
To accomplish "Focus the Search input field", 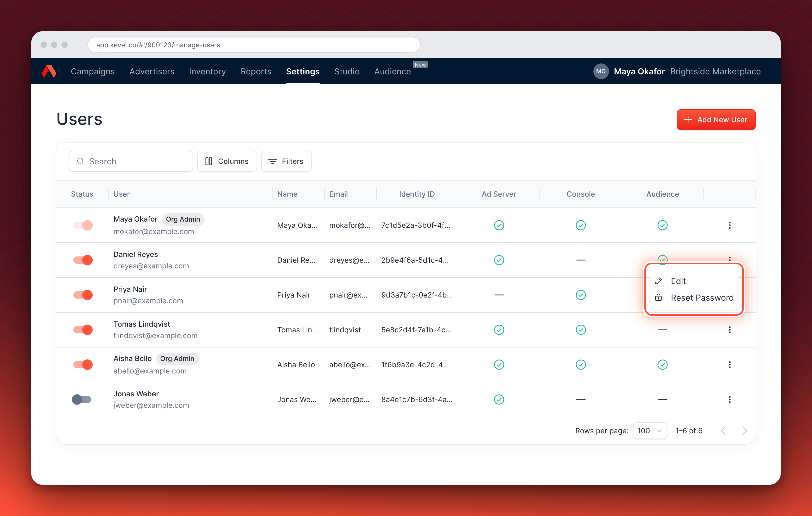I will point(131,162).
